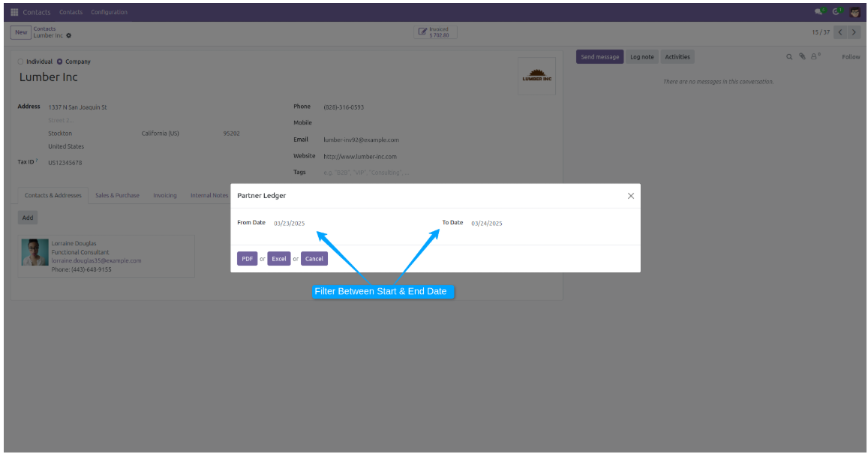Click the followers person icon
This screenshot has width=868, height=454.
tap(813, 57)
